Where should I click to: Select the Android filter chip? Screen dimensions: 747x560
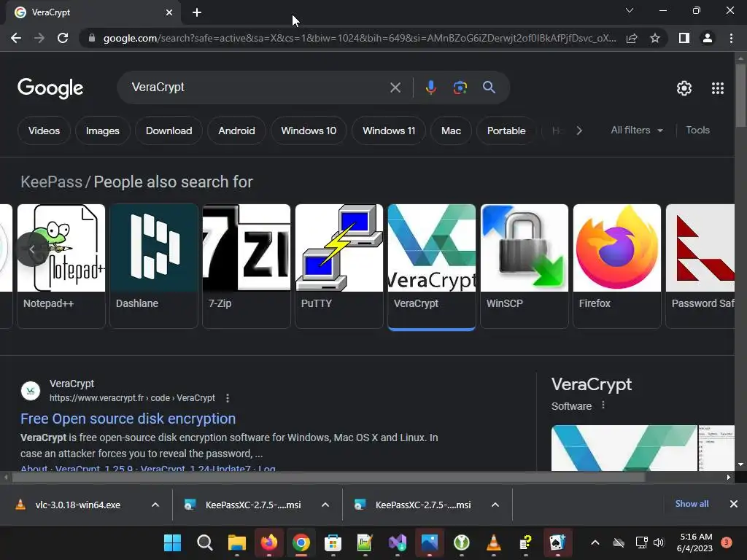point(236,131)
